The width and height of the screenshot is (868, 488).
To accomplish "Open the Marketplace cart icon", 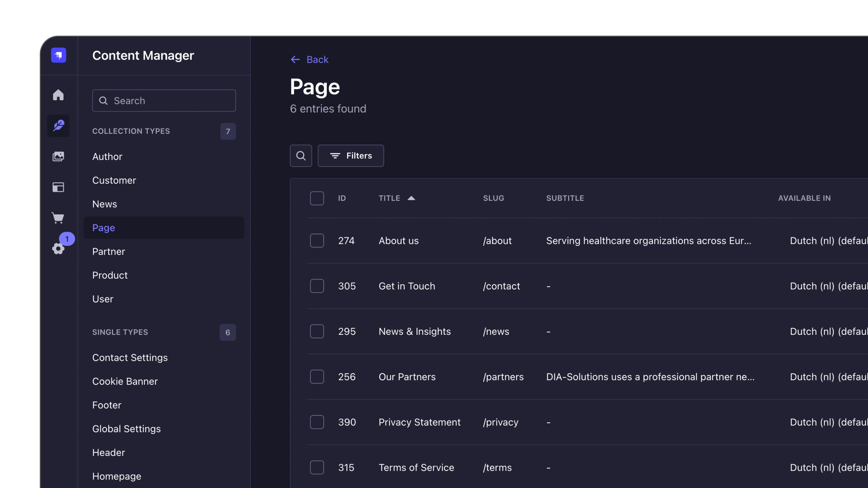I will pos(58,218).
